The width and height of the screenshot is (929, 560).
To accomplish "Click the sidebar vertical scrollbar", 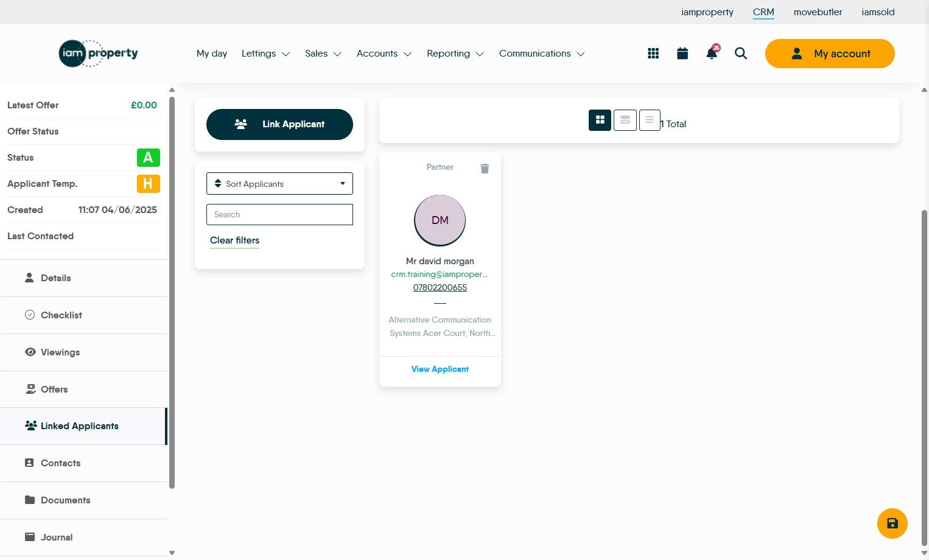I will (x=172, y=292).
